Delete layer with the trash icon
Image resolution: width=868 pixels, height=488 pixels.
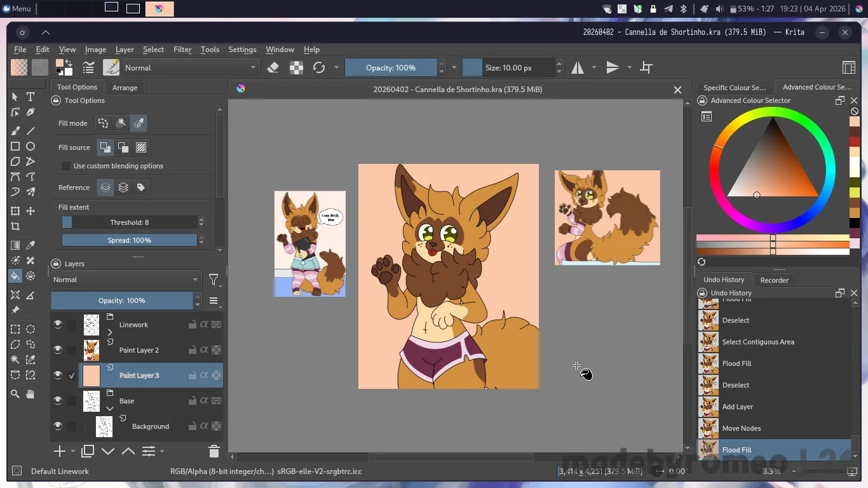(x=214, y=451)
